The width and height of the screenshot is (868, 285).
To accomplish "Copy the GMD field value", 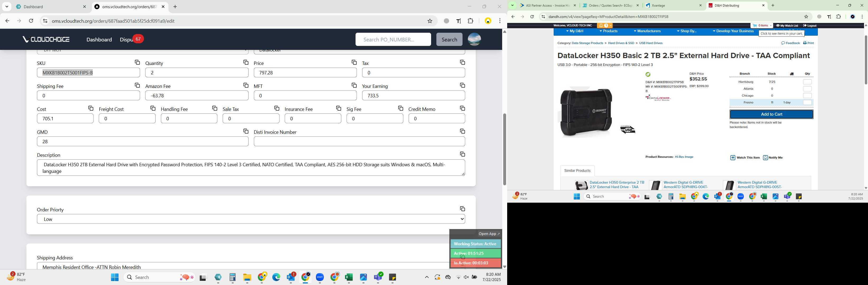I will click(x=246, y=131).
